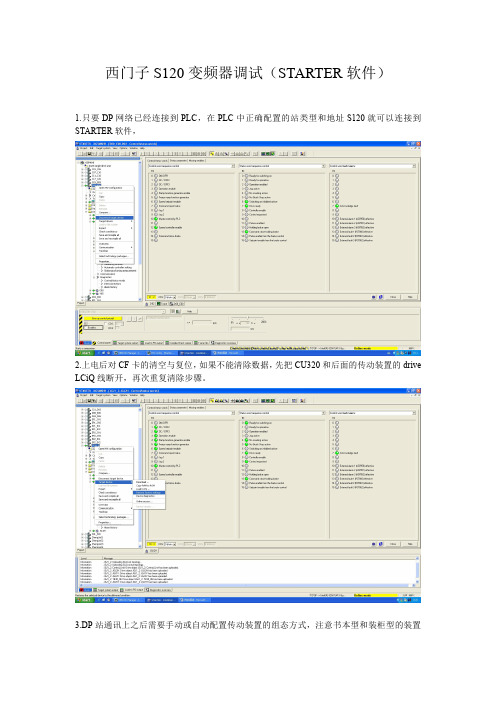This screenshot has height=702, width=496.
Task: Switch to Missing enables tab in step 1 screenshot
Action: 197,160
